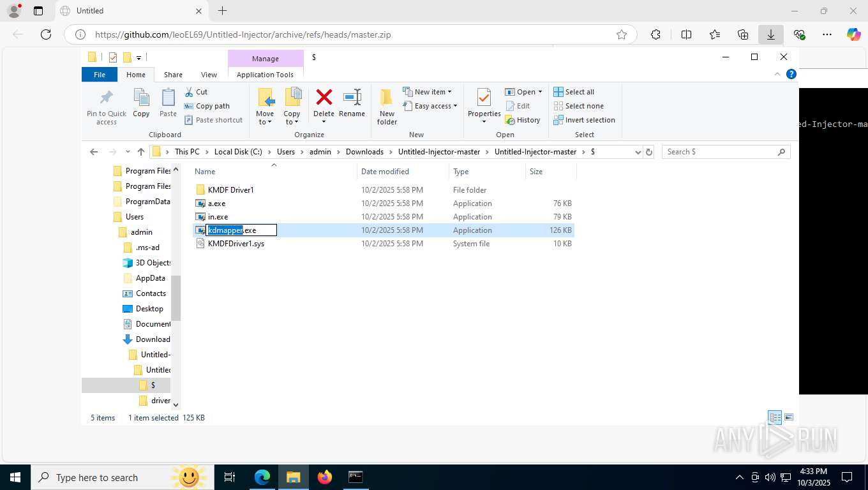
Task: Reload the Edge browser page
Action: click(46, 34)
